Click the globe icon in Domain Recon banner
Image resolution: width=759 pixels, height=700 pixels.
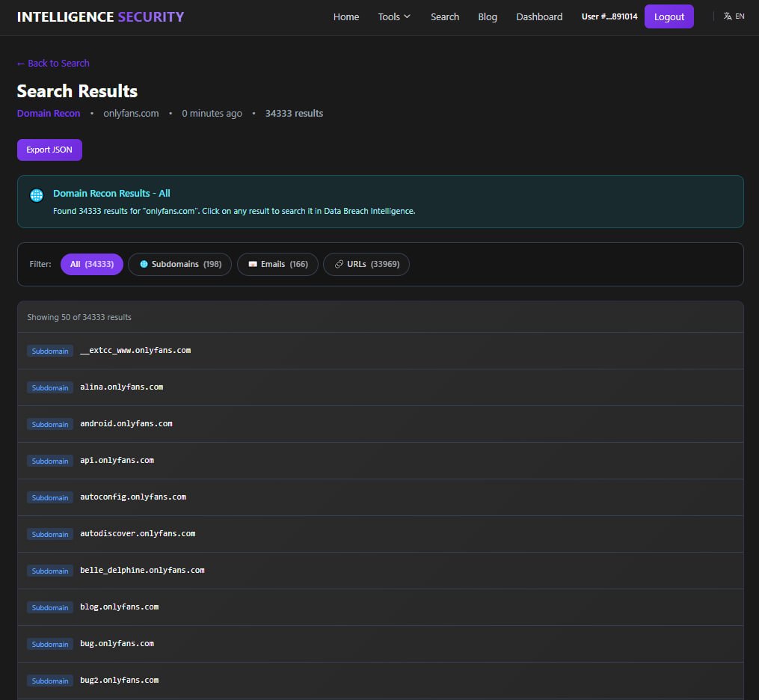pyautogui.click(x=37, y=195)
